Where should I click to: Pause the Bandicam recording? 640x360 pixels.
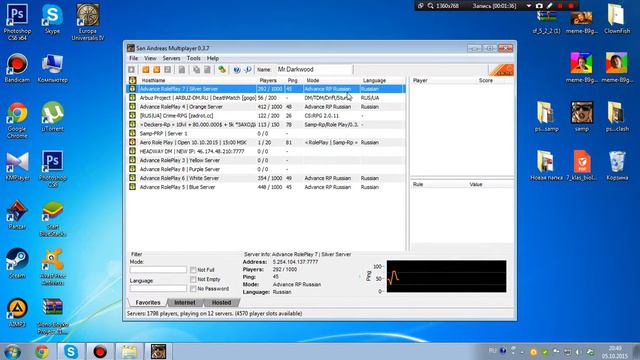560,6
